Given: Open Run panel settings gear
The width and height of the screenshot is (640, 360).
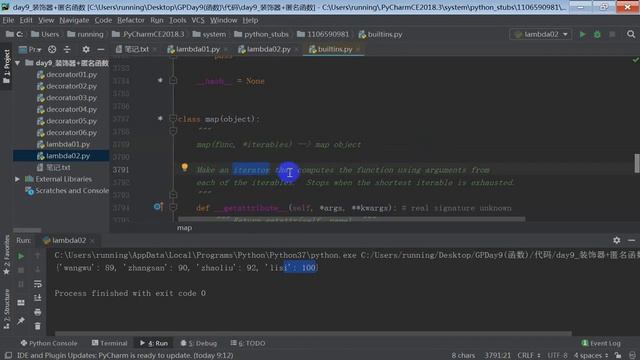Looking at the screenshot, I should (x=616, y=240).
